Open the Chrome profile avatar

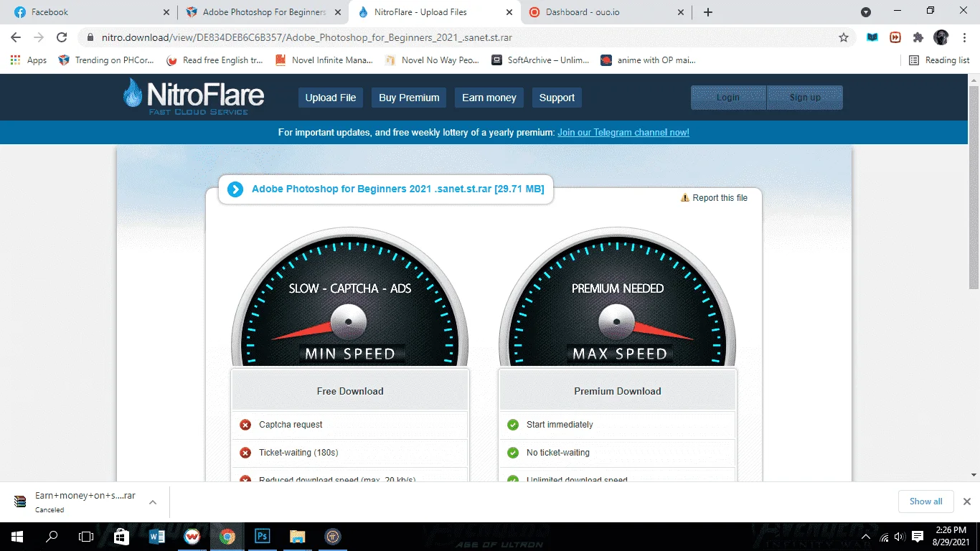[x=941, y=37]
